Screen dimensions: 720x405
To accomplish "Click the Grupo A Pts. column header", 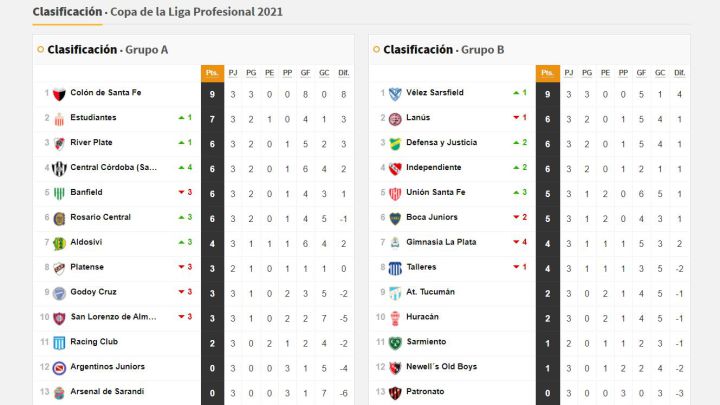I will pyautogui.click(x=212, y=73).
